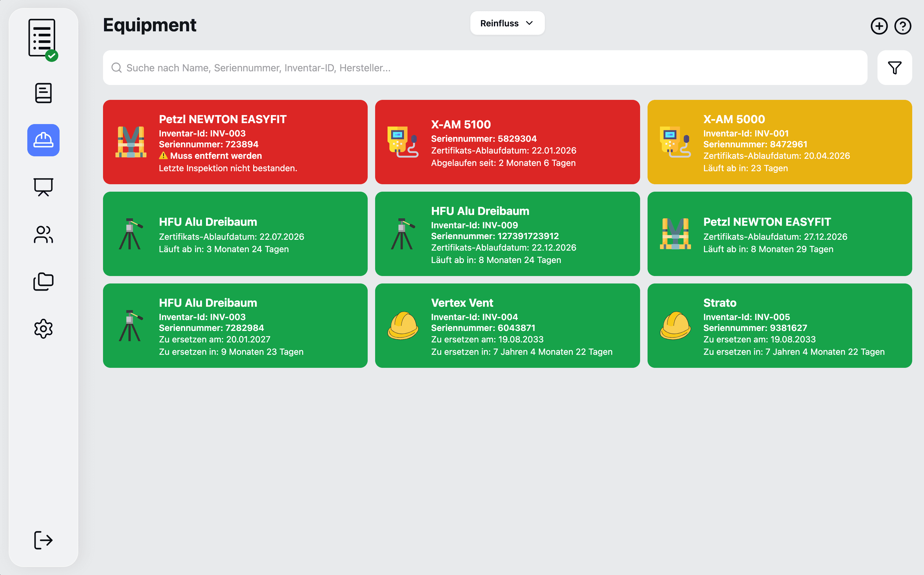
Task: Open the checklist icon at sidebar top
Action: tap(43, 40)
